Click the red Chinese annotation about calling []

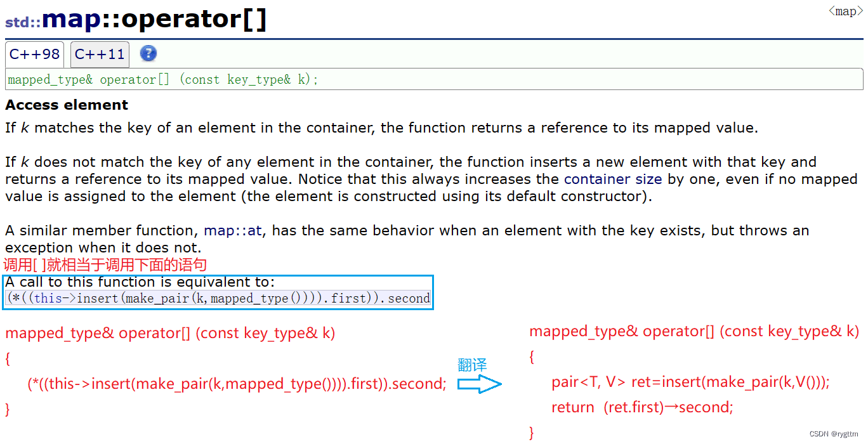[105, 265]
